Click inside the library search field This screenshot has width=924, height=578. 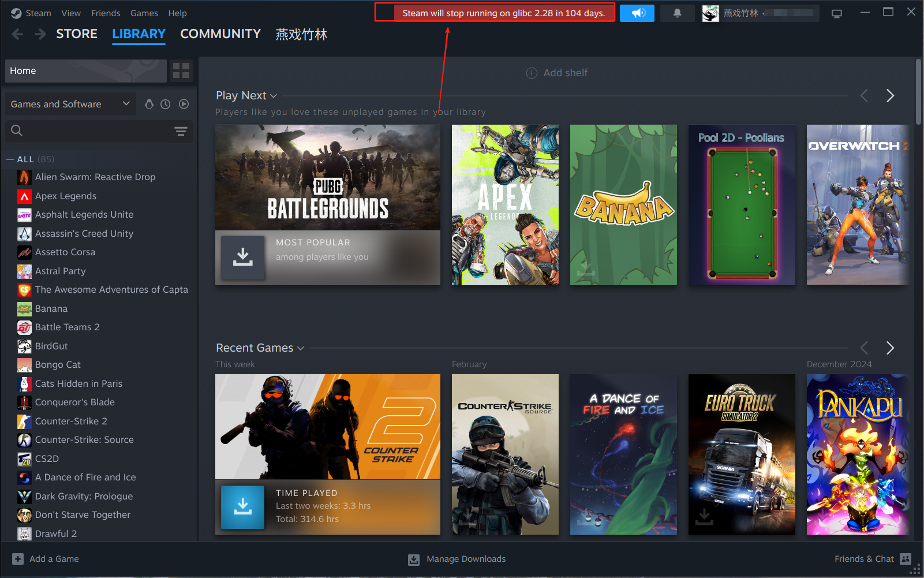coord(98,131)
